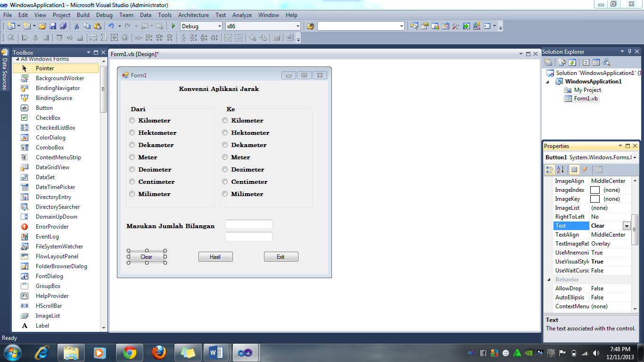
Task: Open the Undo history dropdown arrow
Action: point(119,26)
